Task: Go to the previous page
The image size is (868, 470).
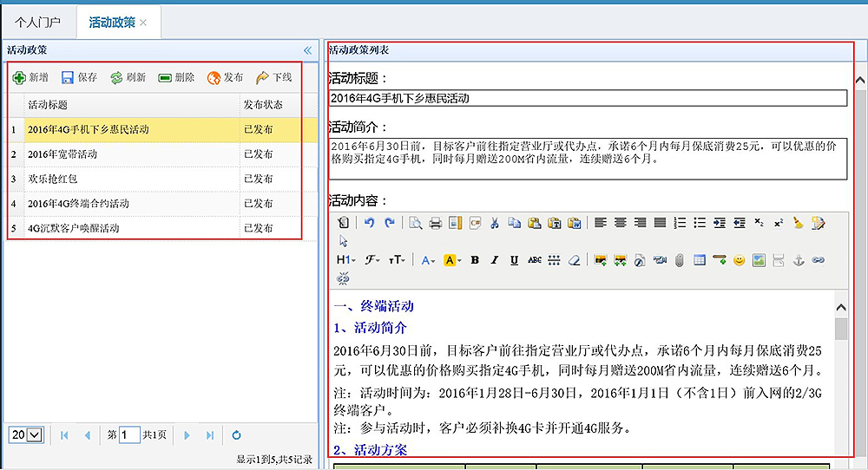Action: click(x=87, y=435)
